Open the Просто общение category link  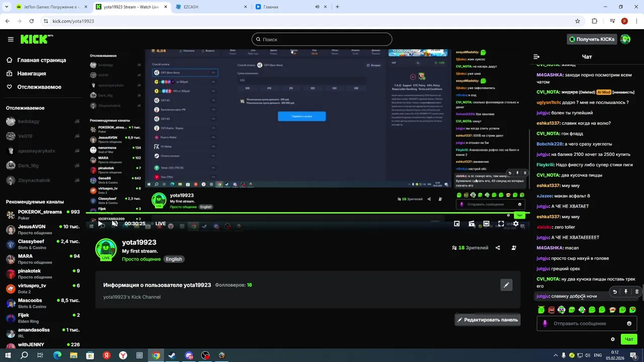[x=141, y=259]
